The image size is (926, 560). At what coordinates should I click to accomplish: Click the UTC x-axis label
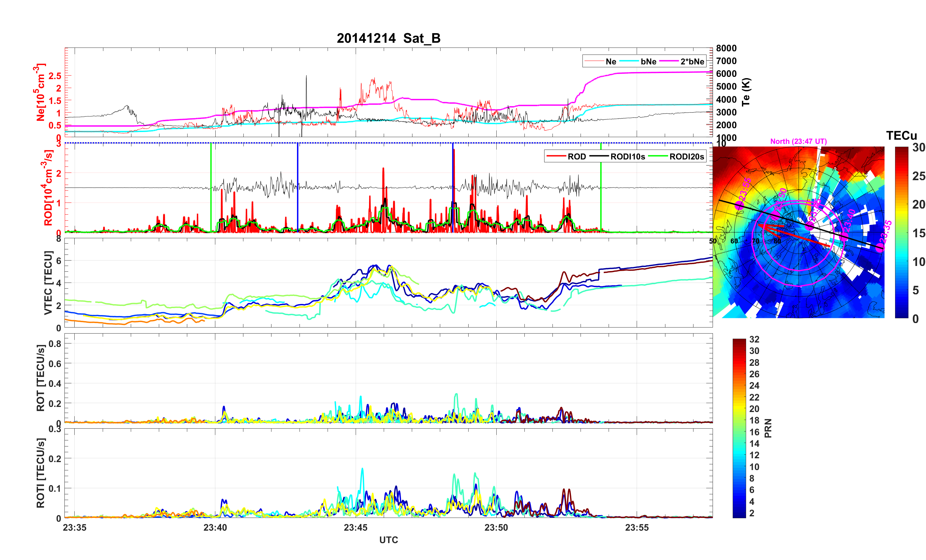(x=388, y=540)
